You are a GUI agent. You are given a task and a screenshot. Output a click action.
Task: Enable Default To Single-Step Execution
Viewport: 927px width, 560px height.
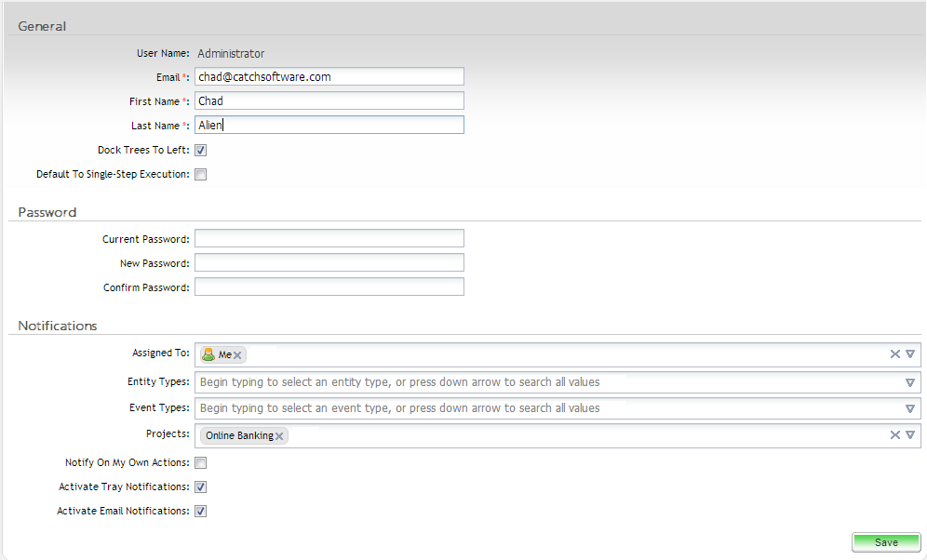pyautogui.click(x=200, y=174)
